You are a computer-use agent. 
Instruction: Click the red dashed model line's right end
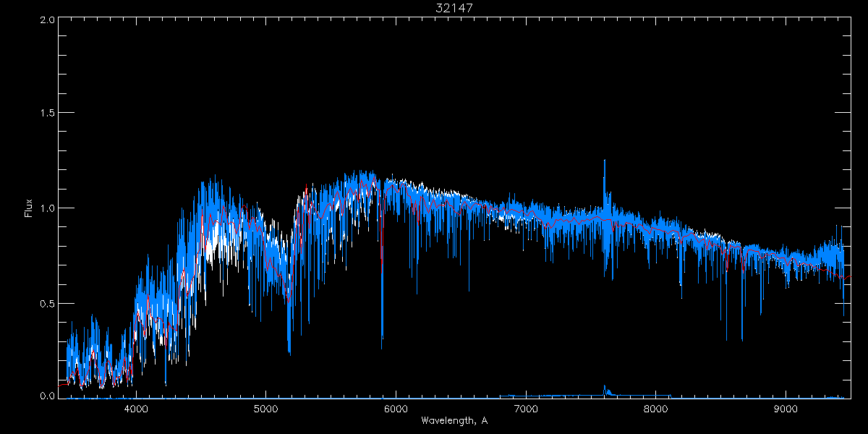pyautogui.click(x=850, y=276)
